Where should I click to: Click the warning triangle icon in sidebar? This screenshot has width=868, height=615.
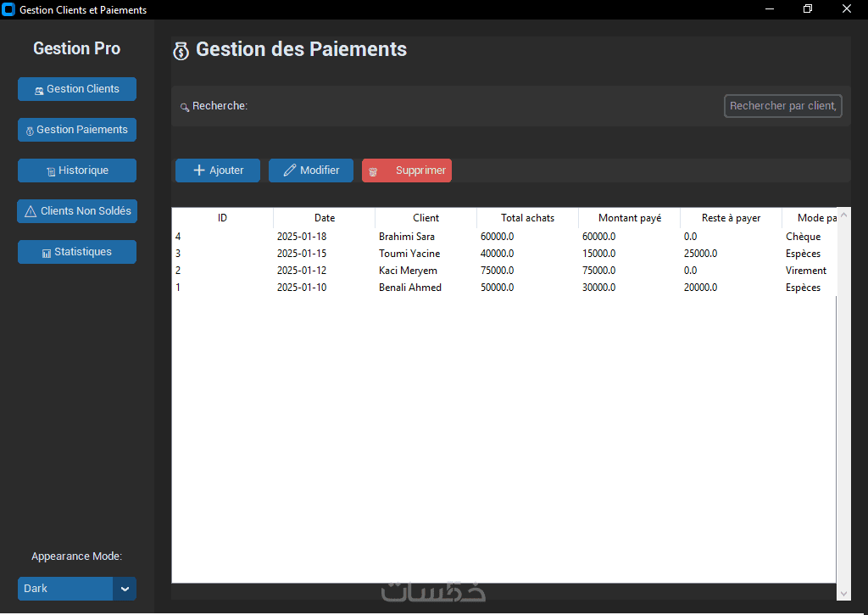tap(31, 212)
